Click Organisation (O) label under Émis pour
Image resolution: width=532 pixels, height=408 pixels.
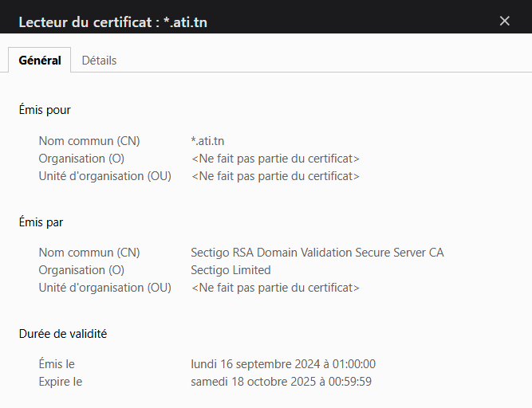(81, 159)
